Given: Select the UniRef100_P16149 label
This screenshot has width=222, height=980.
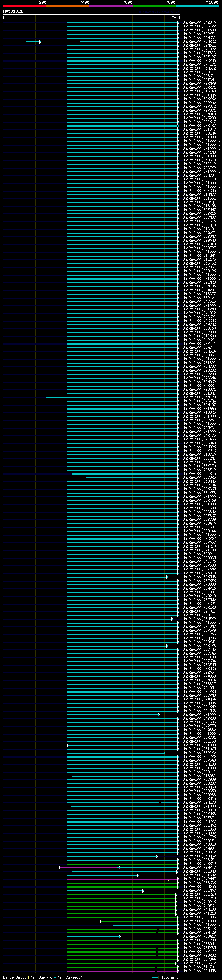Looking at the screenshot, I should 199,91.
